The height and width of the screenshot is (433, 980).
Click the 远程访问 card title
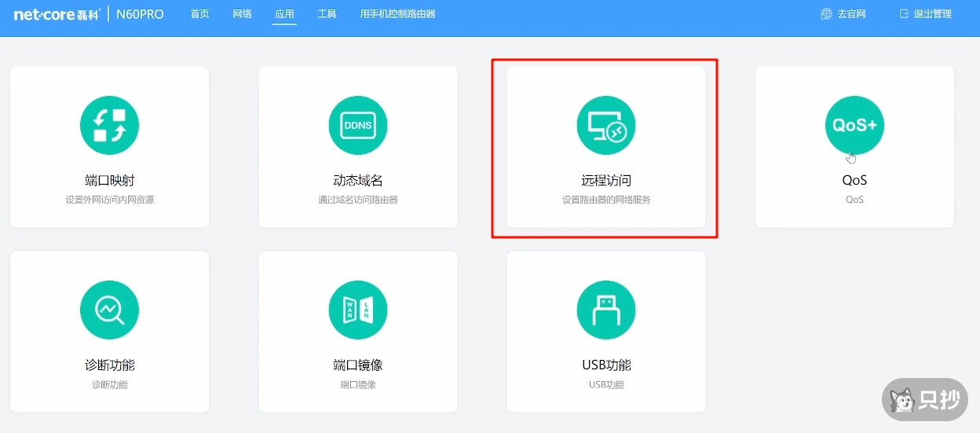[x=606, y=181]
